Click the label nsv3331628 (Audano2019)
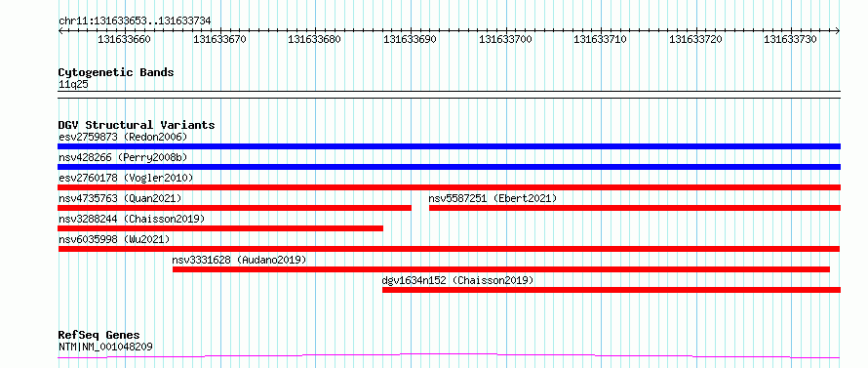Image resolution: width=868 pixels, height=368 pixels. (x=239, y=260)
